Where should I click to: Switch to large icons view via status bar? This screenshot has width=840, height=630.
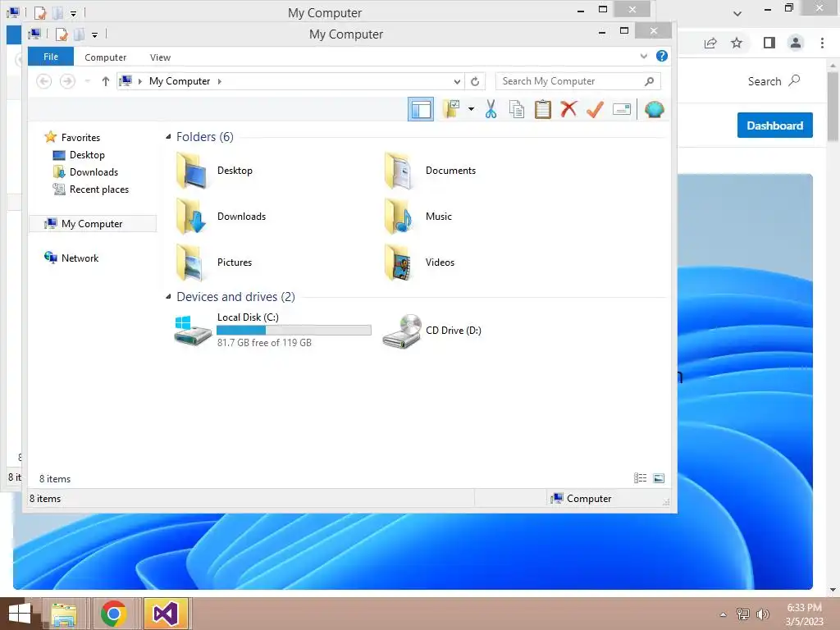coord(659,478)
